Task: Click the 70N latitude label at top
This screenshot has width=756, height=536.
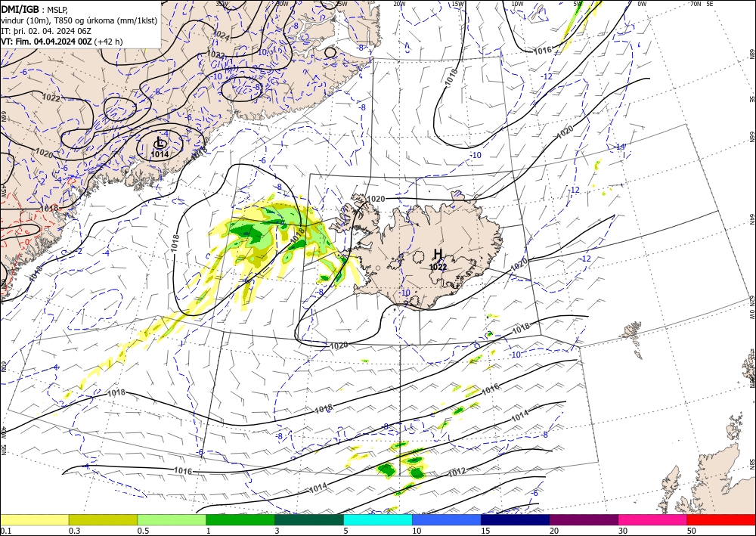Action: [x=696, y=4]
